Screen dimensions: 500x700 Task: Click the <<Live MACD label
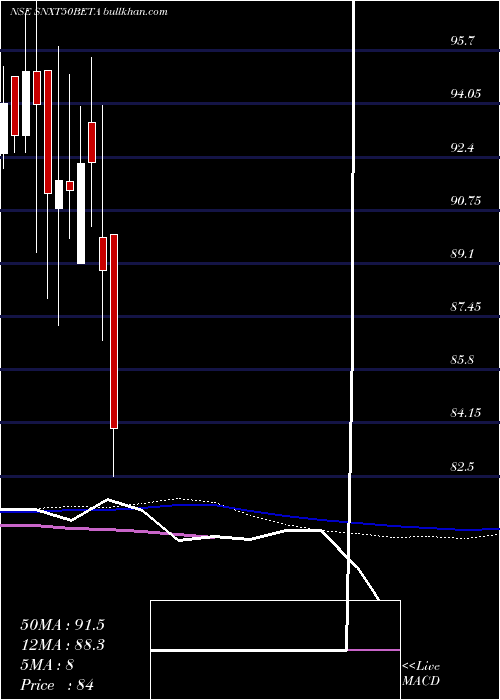click(x=421, y=674)
